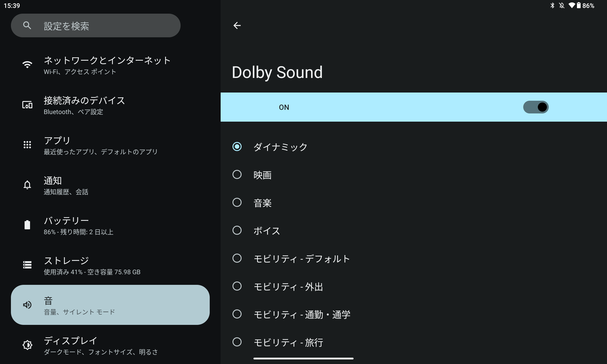
Task: Tap the back arrow icon
Action: 237,25
